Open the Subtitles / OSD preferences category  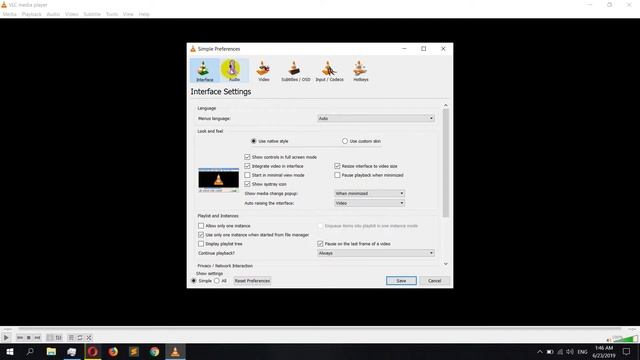pos(295,70)
